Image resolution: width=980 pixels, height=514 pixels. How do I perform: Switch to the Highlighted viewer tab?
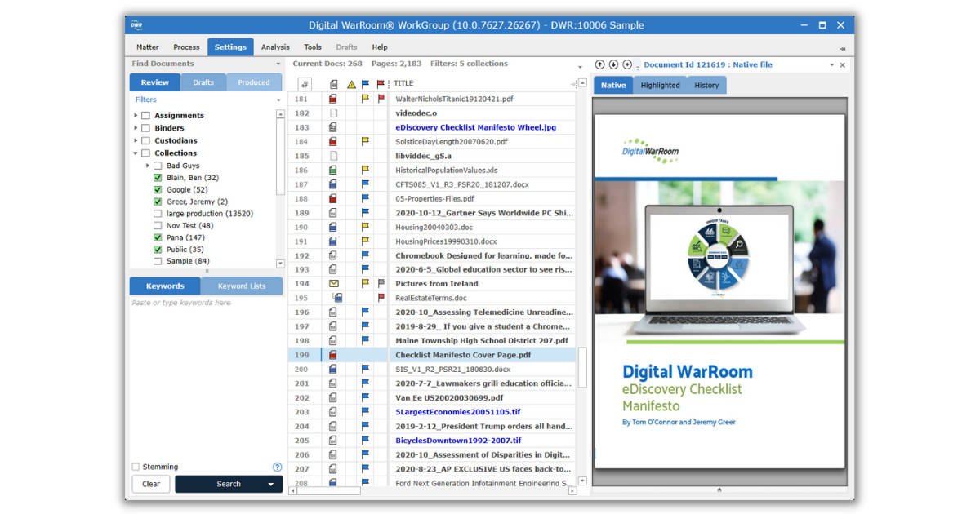click(x=660, y=84)
